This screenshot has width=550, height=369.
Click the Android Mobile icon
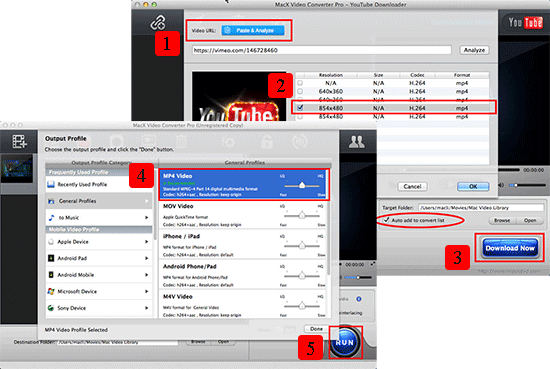(51, 275)
